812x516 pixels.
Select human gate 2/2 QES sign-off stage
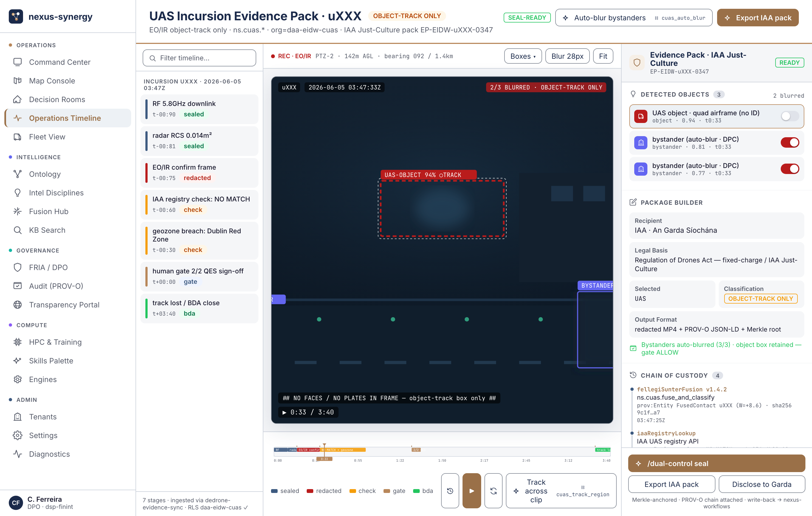199,276
